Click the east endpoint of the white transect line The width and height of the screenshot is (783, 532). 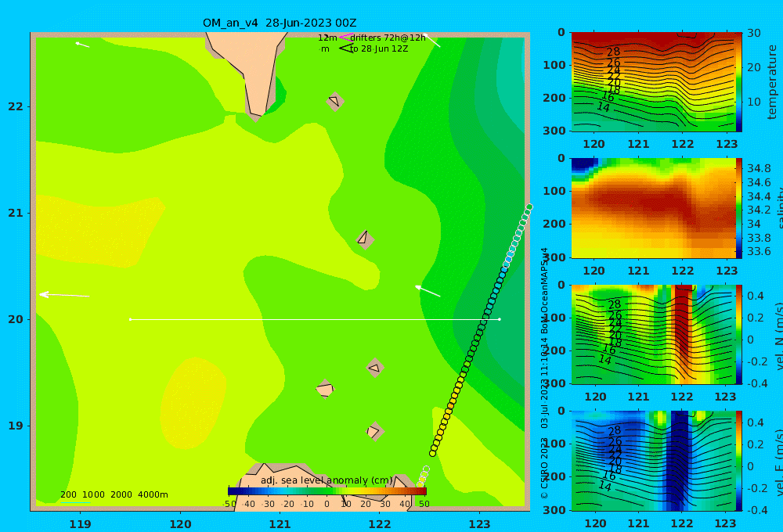click(500, 319)
